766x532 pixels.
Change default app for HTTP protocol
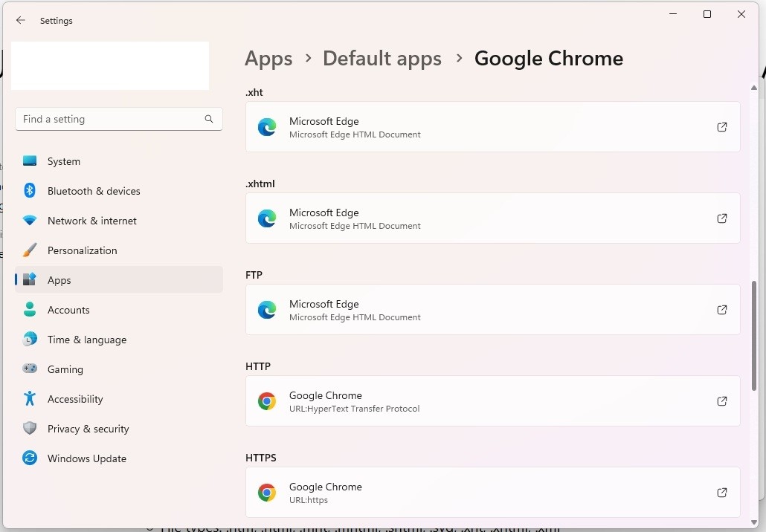click(492, 401)
